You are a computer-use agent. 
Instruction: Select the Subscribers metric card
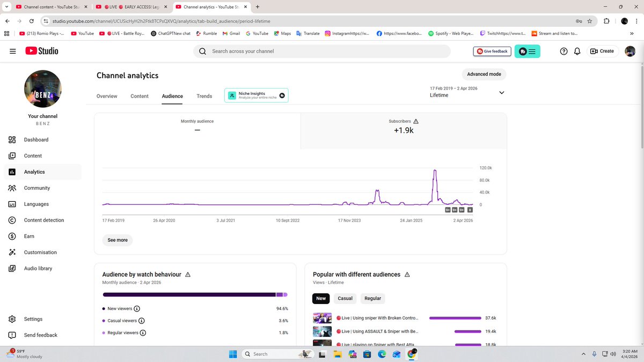(404, 131)
